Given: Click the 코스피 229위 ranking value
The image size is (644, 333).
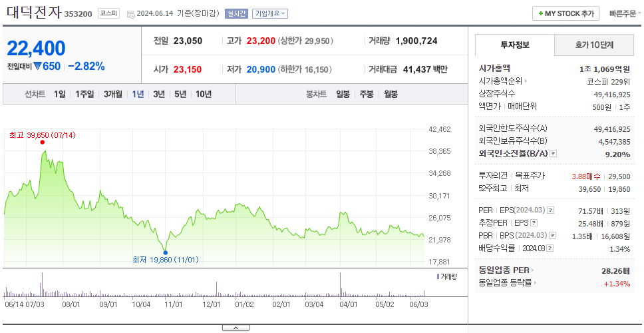Looking at the screenshot, I should pyautogui.click(x=609, y=81).
